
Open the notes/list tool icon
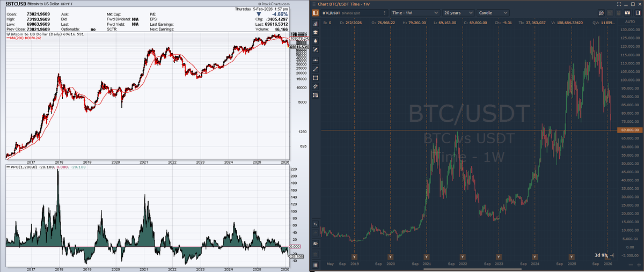[x=316, y=94]
